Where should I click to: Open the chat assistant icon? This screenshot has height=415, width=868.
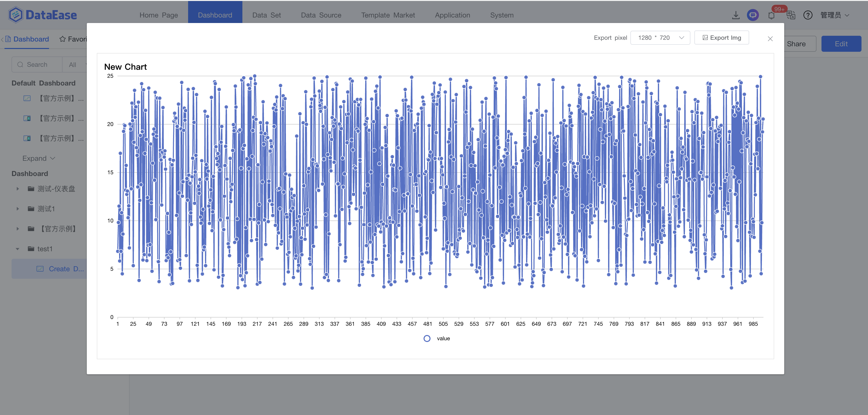(753, 15)
